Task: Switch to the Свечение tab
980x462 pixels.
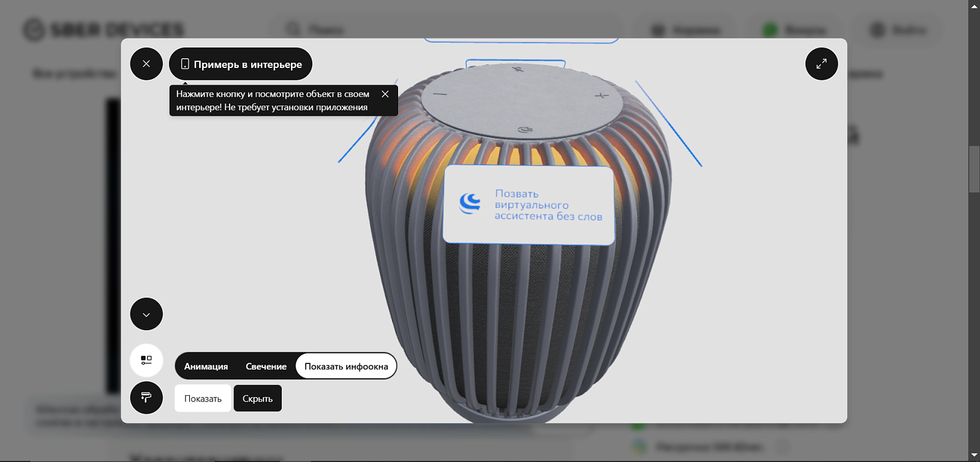Action: coord(266,366)
